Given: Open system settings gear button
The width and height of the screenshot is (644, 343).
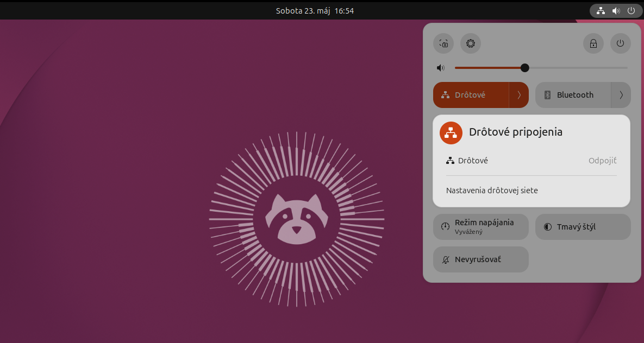Looking at the screenshot, I should (x=471, y=43).
